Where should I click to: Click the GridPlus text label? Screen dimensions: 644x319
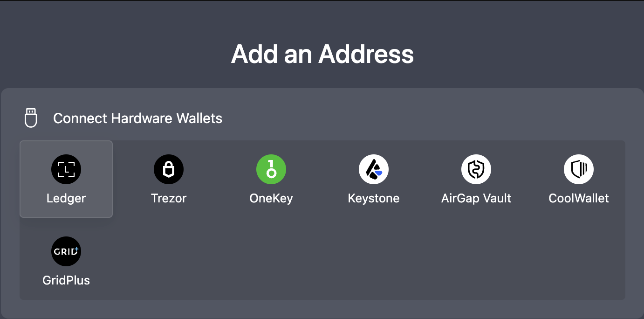point(66,280)
